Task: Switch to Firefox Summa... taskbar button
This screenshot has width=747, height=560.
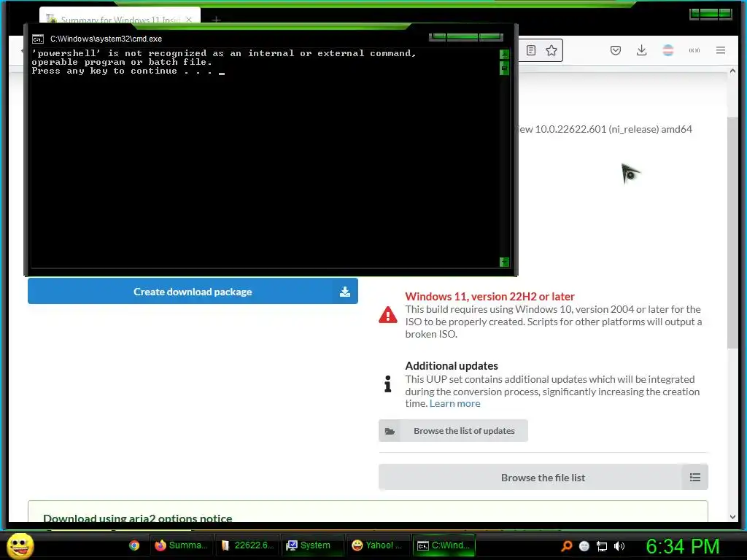Action: [182, 545]
